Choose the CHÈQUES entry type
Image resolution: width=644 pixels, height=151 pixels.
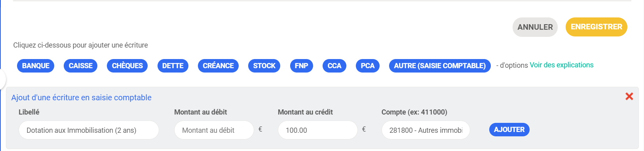coord(127,66)
